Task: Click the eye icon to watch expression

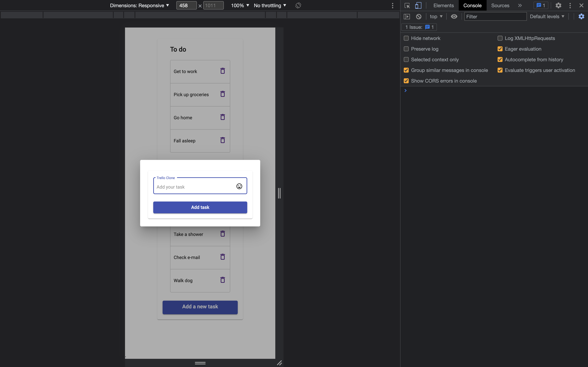Action: [x=454, y=16]
